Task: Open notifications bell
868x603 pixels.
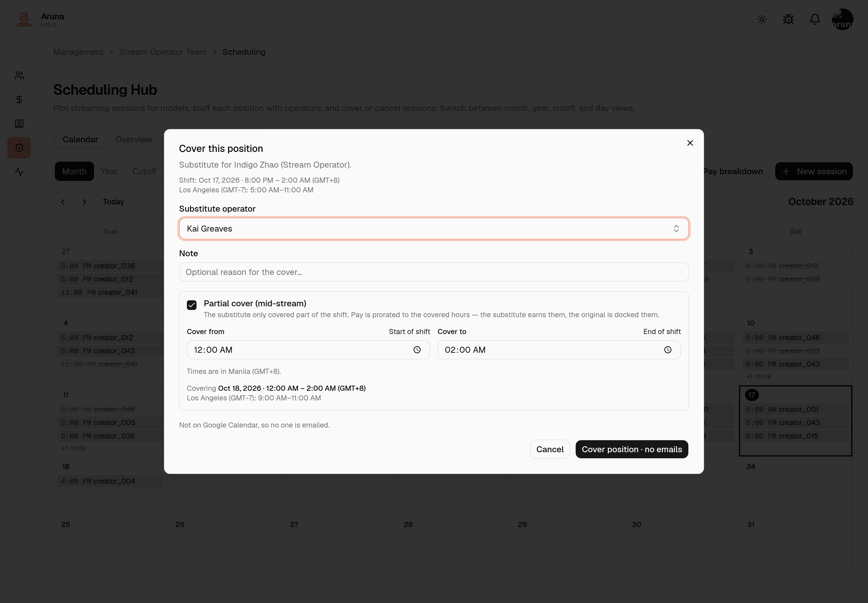Action: pos(815,19)
